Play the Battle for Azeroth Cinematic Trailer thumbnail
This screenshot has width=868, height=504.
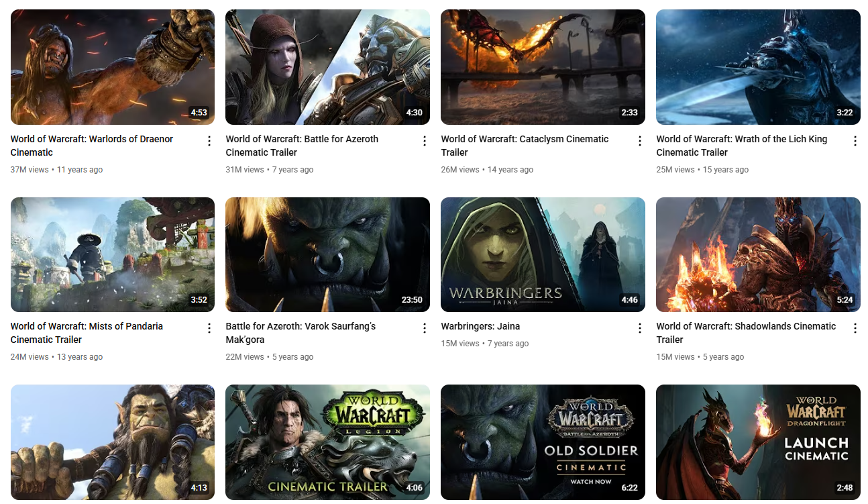tap(328, 67)
